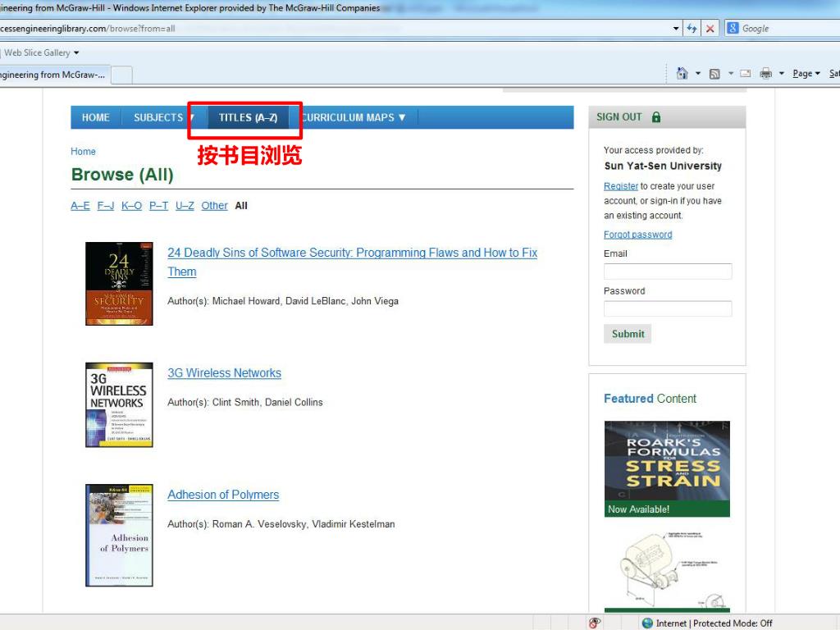Screen dimensions: 840x630
Task: Click the red Stop loading icon
Action: pos(710,29)
